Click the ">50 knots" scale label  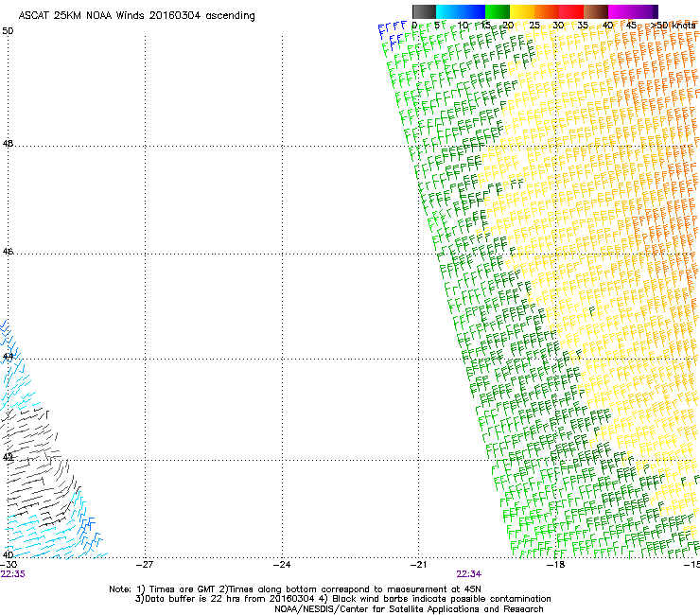click(674, 26)
